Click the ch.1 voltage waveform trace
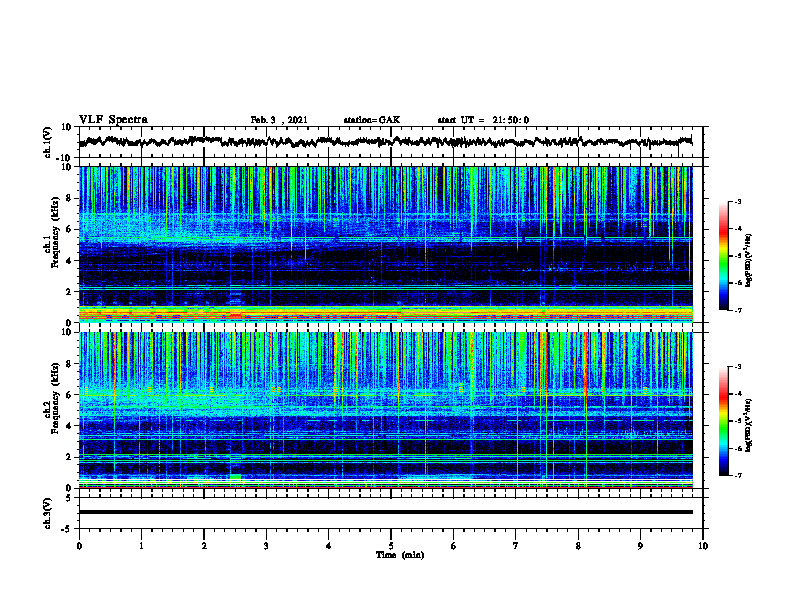 (385, 142)
